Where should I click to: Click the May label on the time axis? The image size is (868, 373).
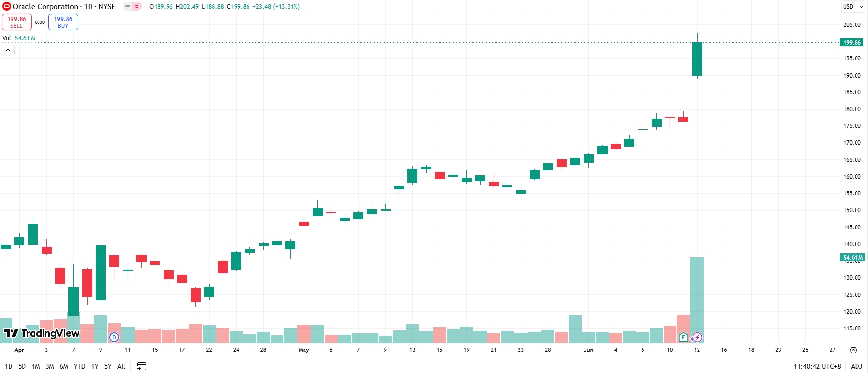304,350
